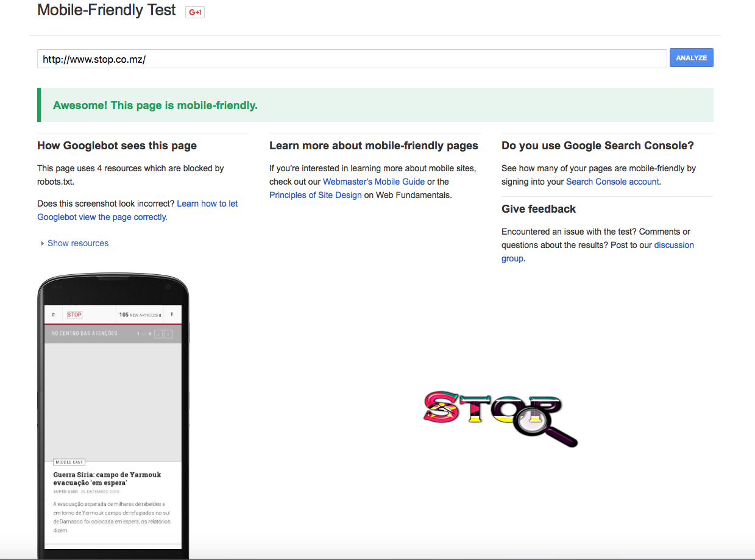Image resolution: width=755 pixels, height=560 pixels.
Task: Click the Google +1 button
Action: tap(195, 12)
